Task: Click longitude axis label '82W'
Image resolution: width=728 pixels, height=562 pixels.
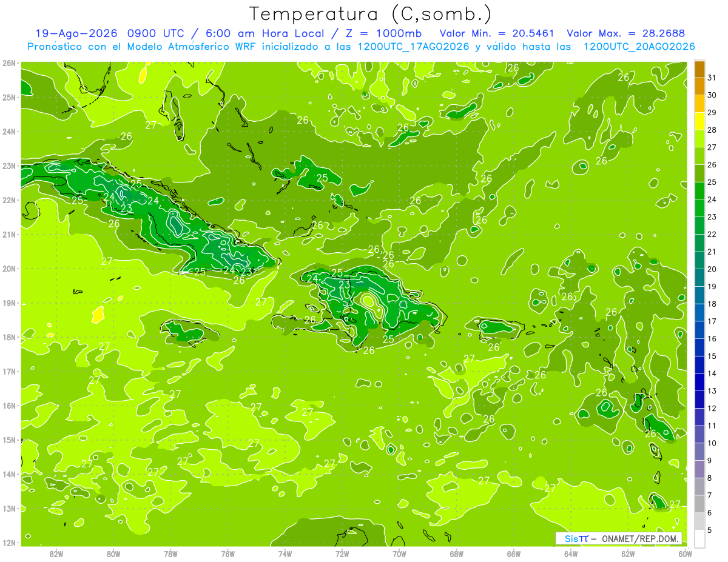Action: pos(56,554)
